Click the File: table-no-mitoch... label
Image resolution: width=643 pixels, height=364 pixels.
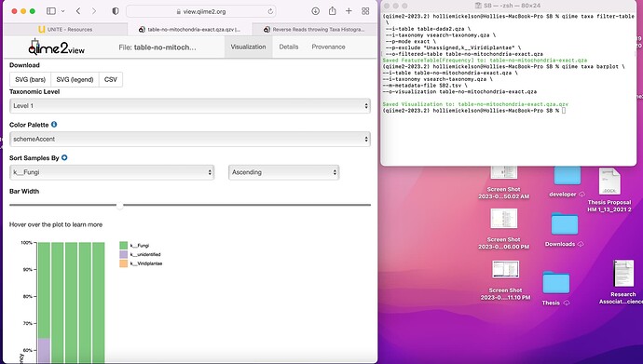157,47
